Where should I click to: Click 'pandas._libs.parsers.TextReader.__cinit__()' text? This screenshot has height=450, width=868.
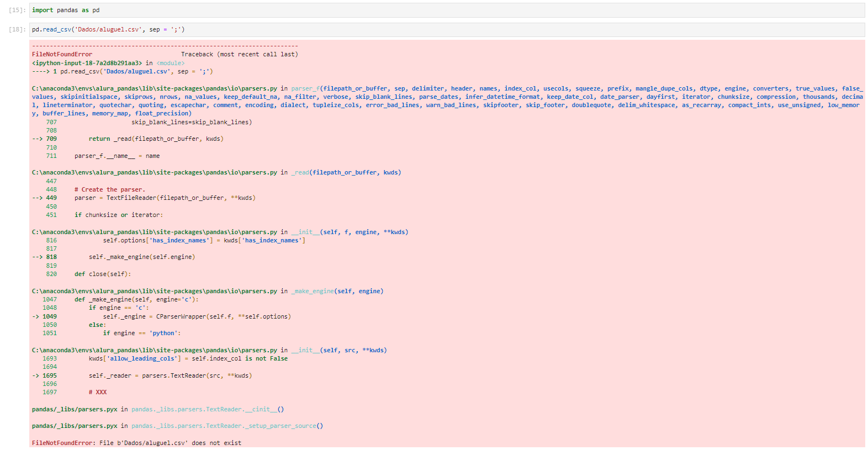pyautogui.click(x=208, y=409)
